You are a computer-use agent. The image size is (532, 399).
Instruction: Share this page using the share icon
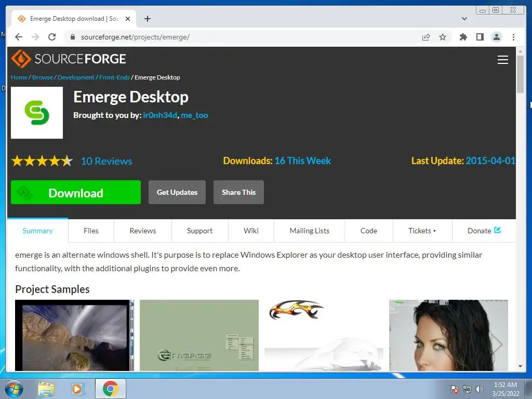click(x=426, y=37)
